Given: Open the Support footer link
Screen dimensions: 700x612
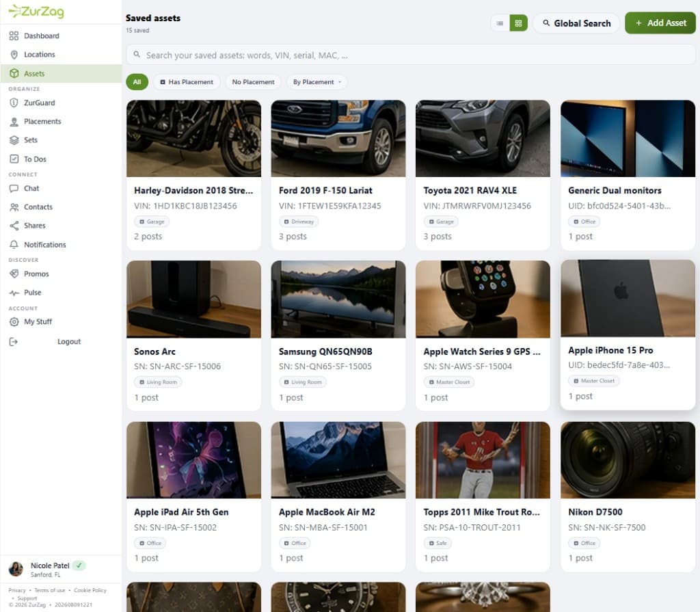Looking at the screenshot, I should (x=27, y=598).
